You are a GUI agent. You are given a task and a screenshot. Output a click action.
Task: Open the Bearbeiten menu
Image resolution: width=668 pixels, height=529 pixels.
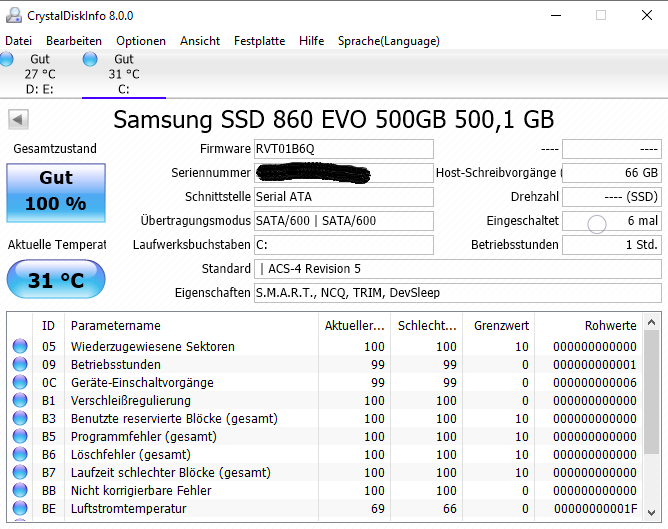(x=74, y=41)
